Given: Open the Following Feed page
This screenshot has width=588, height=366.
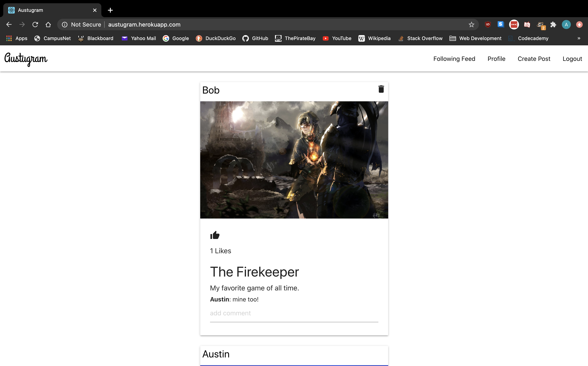Looking at the screenshot, I should point(454,59).
